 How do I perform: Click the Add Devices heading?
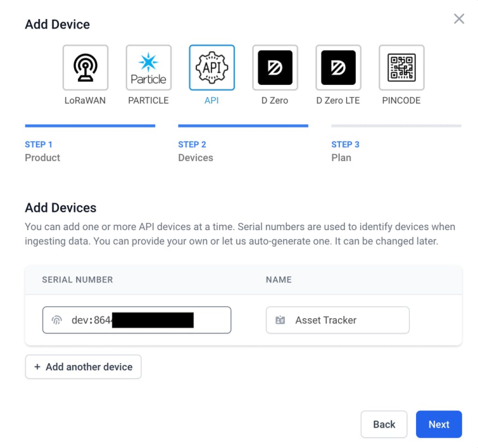tap(61, 208)
